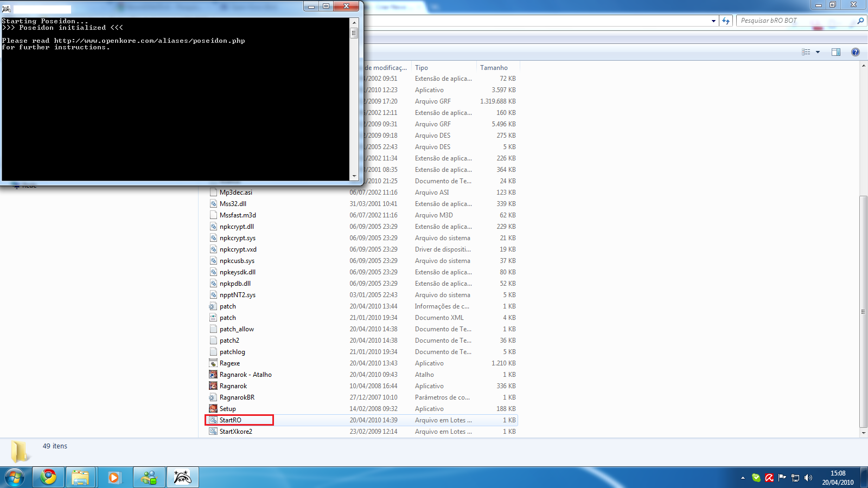Select the Mss32.dll file icon
The width and height of the screenshot is (868, 488).
tap(213, 203)
